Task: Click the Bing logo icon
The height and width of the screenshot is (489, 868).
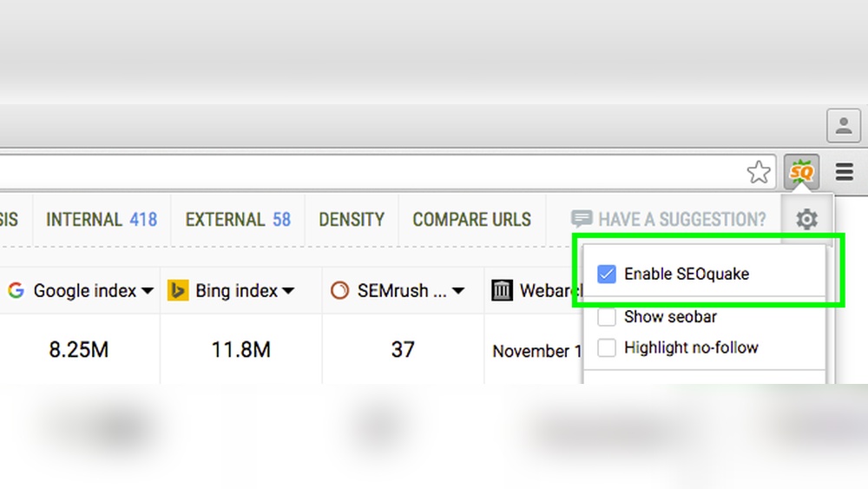Action: (178, 290)
